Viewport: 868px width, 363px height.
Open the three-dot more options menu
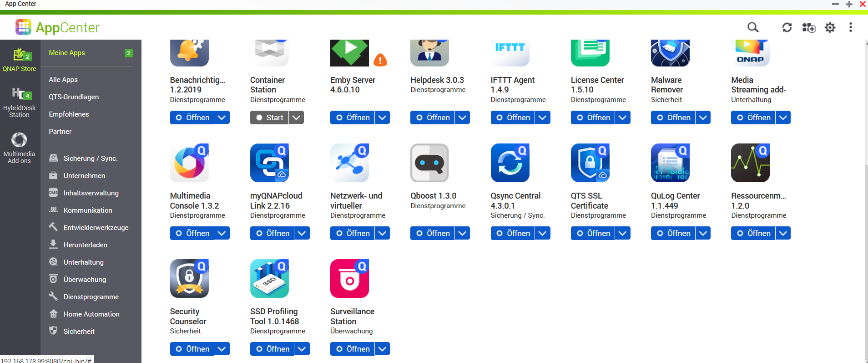pyautogui.click(x=850, y=27)
